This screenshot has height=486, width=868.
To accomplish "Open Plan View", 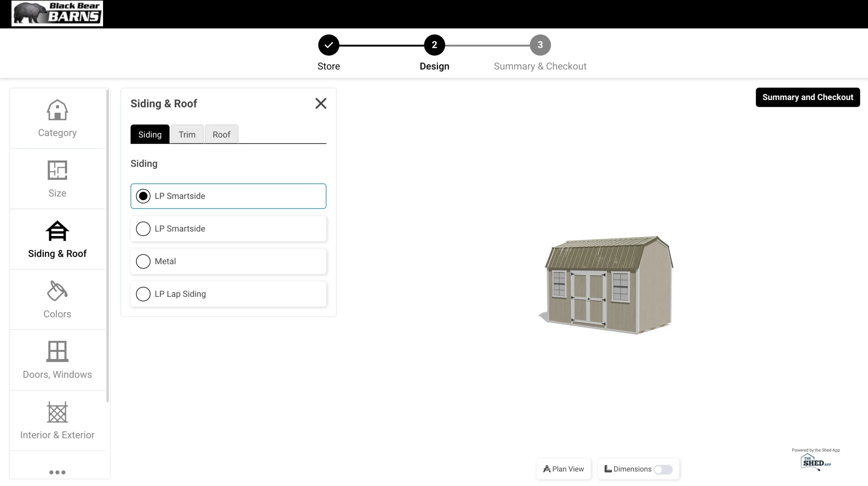I will click(564, 469).
